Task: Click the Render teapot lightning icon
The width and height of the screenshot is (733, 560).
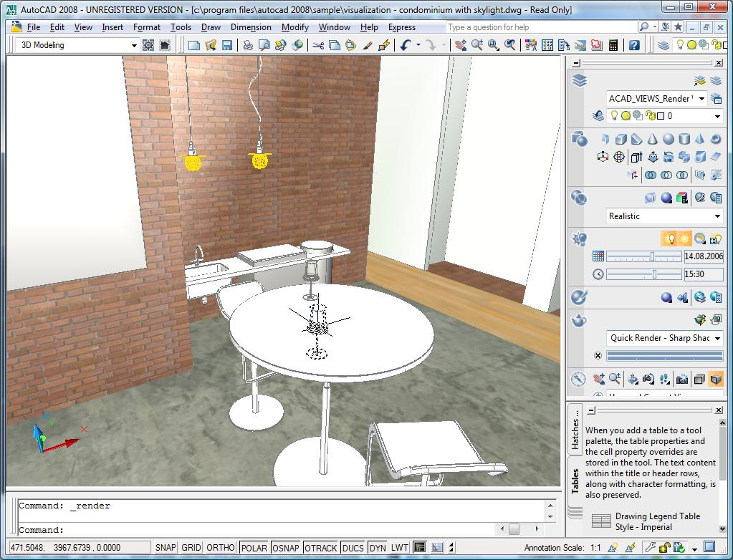Action: pyautogui.click(x=700, y=320)
